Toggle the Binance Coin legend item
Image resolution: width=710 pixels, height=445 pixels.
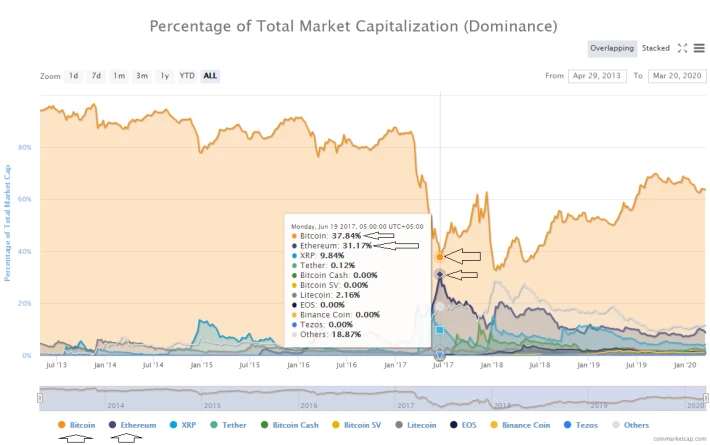(x=520, y=425)
